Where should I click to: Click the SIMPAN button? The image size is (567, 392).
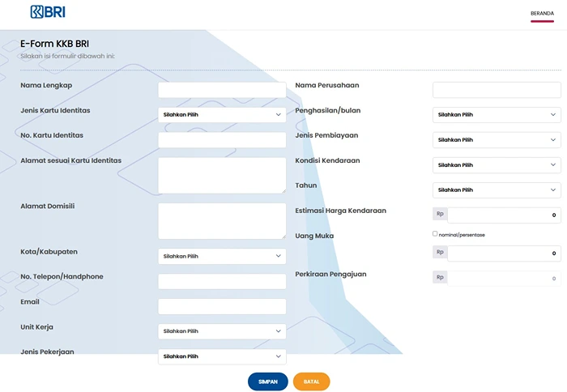coord(268,381)
